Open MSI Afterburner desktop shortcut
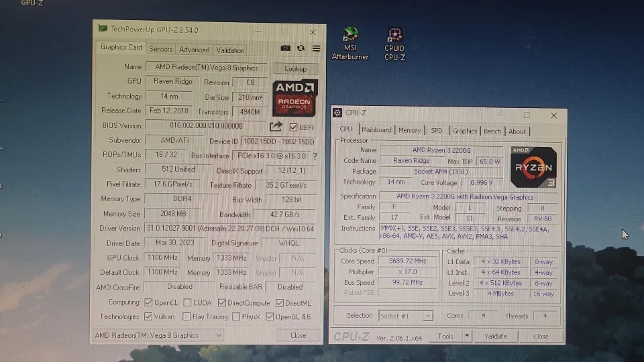 coord(350,44)
